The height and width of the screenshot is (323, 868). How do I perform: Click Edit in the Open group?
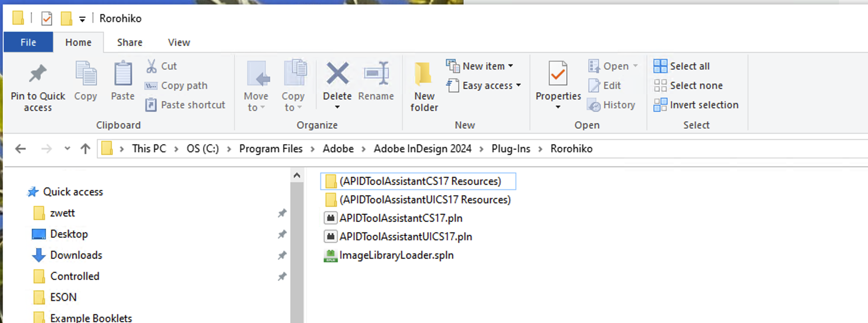coord(605,85)
